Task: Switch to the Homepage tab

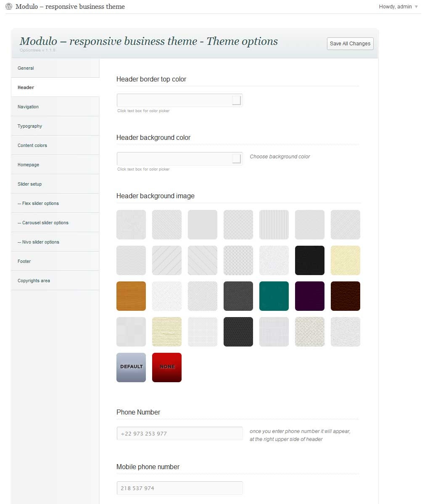Action: pyautogui.click(x=55, y=165)
